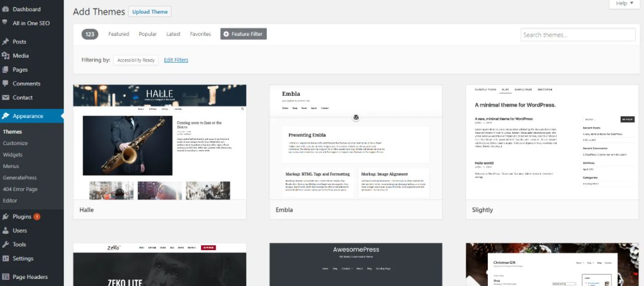Image resolution: width=644 pixels, height=286 pixels.
Task: Open the Menus submenu item
Action: point(11,166)
